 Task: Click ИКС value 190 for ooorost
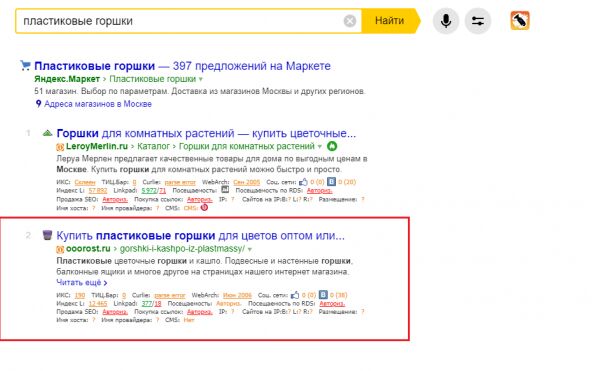[80, 295]
